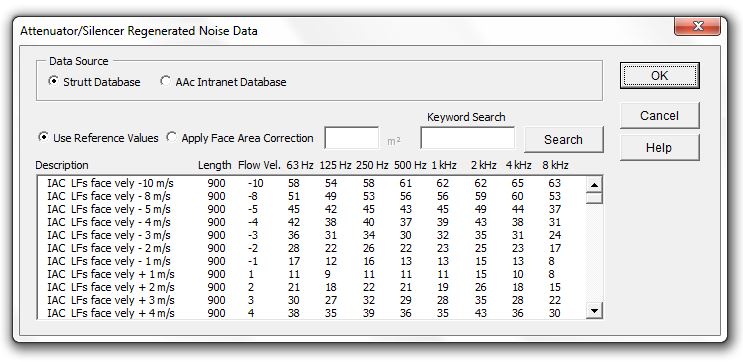Click the list scroll down arrow
This screenshot has width=743, height=362.
coord(594,311)
